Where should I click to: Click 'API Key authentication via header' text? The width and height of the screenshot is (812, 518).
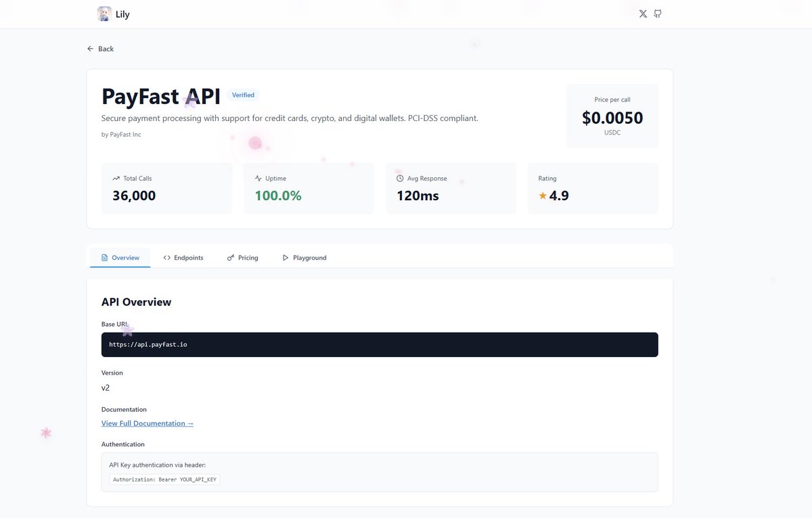point(158,465)
